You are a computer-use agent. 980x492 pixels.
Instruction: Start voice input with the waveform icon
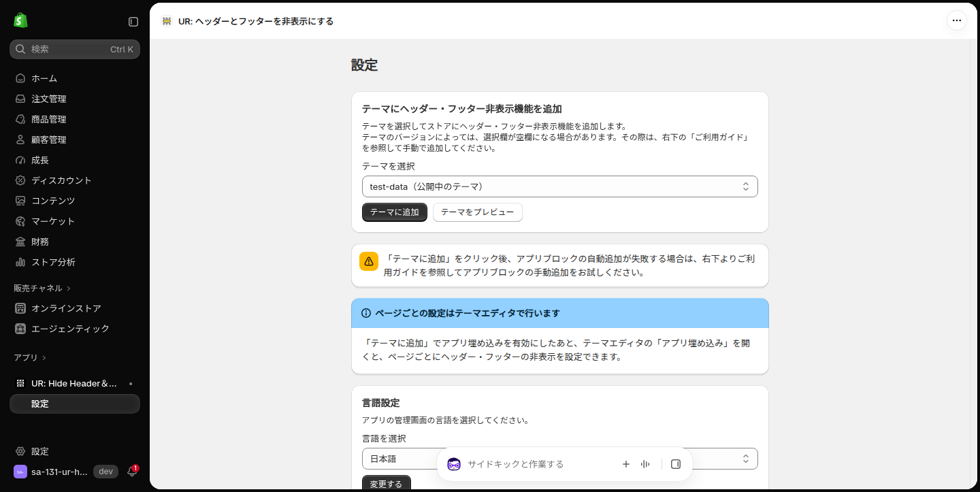tap(645, 464)
